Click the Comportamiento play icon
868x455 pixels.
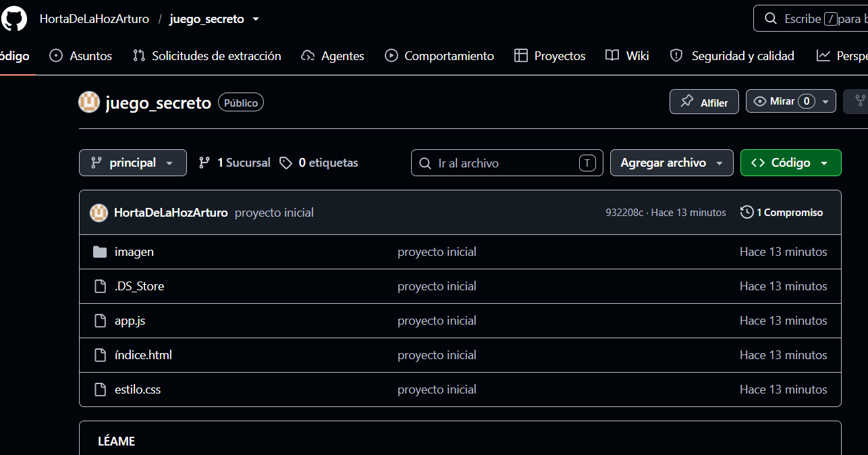391,56
